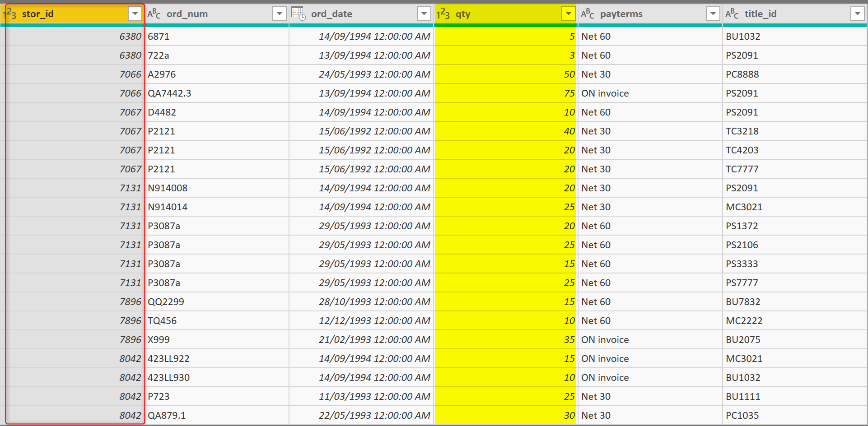
Task: Open the stor_id column filter dropdown
Action: [135, 14]
